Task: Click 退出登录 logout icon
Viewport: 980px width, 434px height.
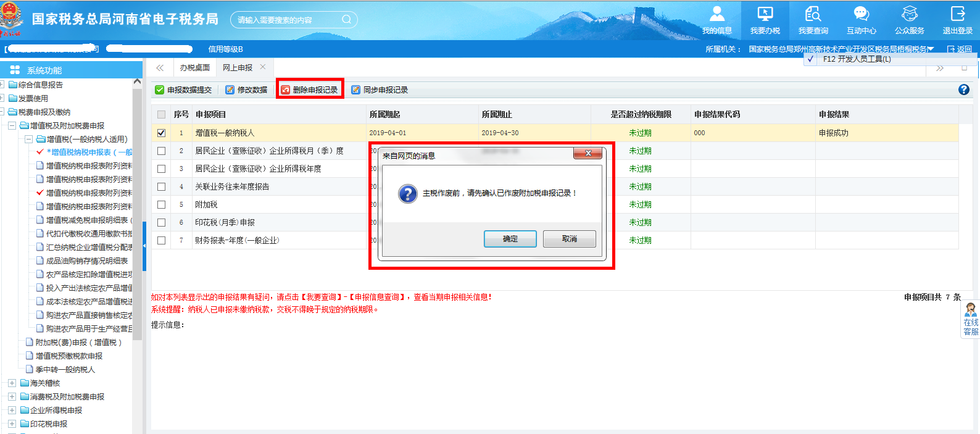Action: [957, 20]
